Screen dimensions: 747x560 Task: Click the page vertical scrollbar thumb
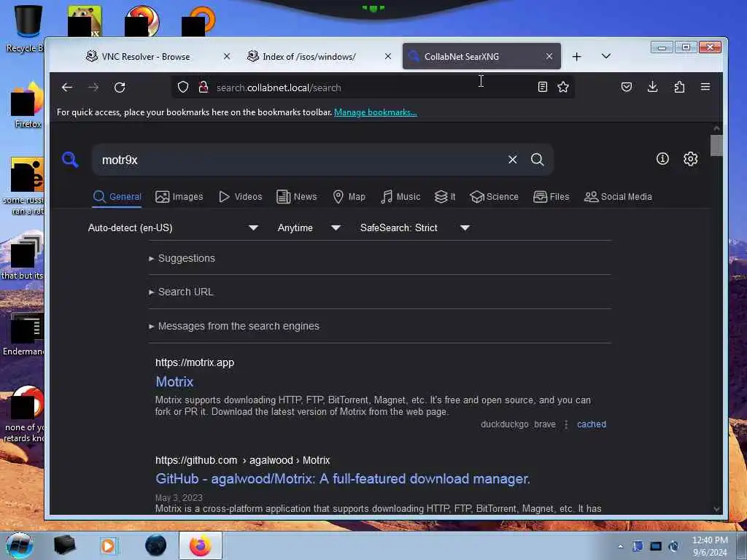click(716, 145)
